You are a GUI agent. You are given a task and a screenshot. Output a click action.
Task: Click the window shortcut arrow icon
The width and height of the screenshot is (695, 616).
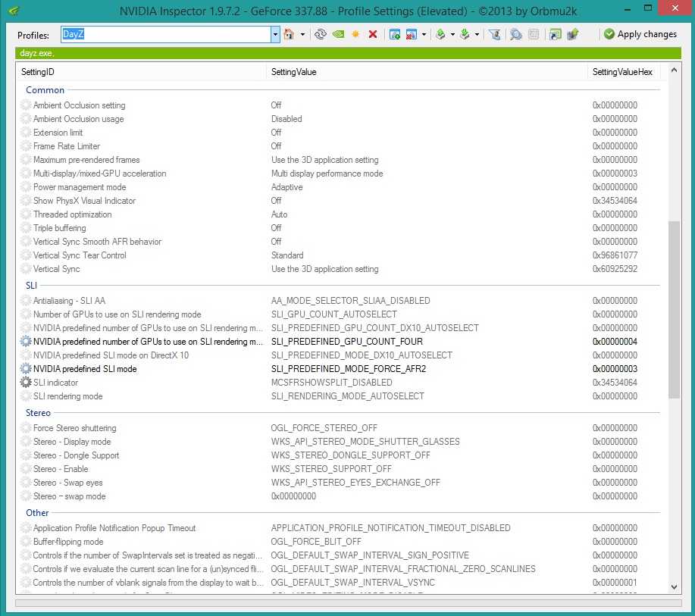pyautogui.click(x=555, y=34)
